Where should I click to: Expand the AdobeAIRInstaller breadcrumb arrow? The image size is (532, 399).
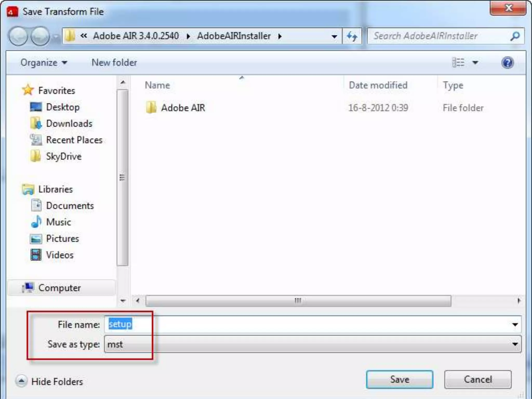pos(280,36)
